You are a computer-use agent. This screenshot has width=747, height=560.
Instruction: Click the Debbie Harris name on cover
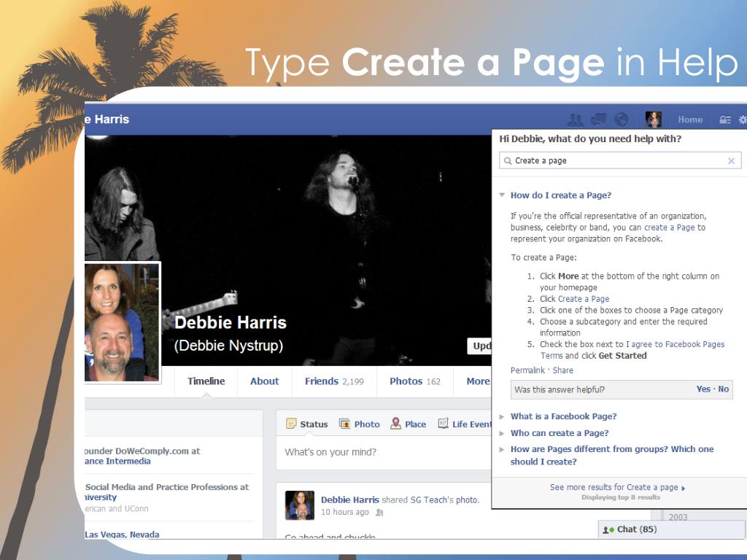click(231, 322)
